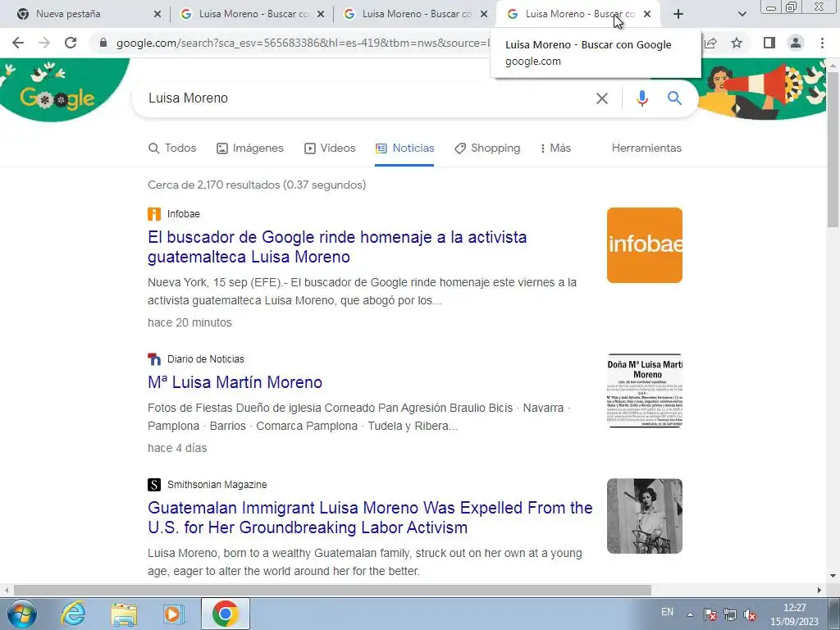Open Windows Media Player from taskbar
Image resolution: width=840 pixels, height=630 pixels.
pos(174,614)
